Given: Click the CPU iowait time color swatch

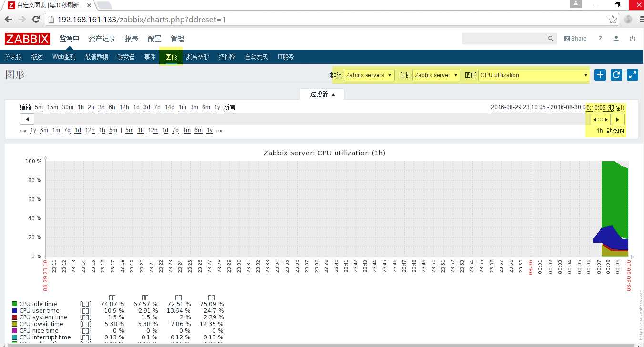Looking at the screenshot, I should [14, 324].
